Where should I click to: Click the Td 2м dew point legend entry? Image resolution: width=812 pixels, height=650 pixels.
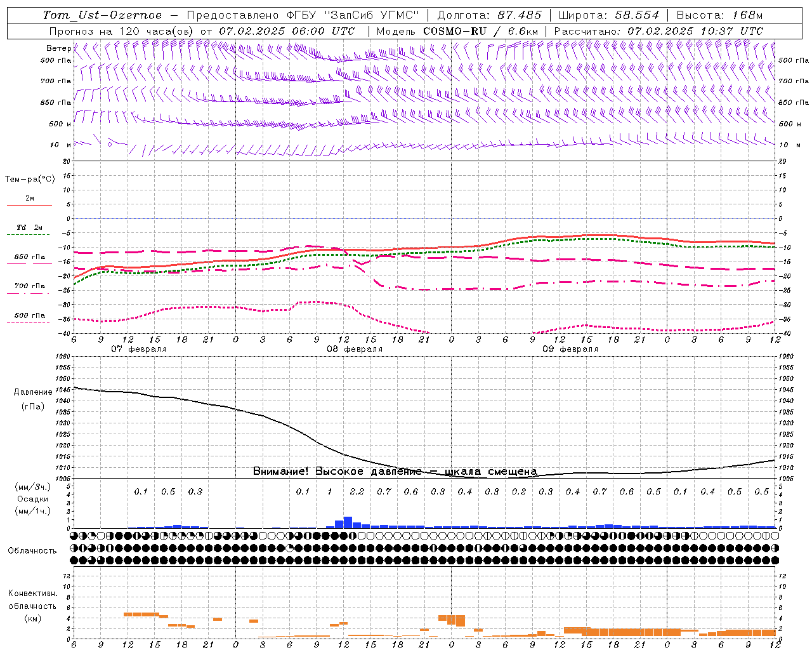click(x=29, y=227)
